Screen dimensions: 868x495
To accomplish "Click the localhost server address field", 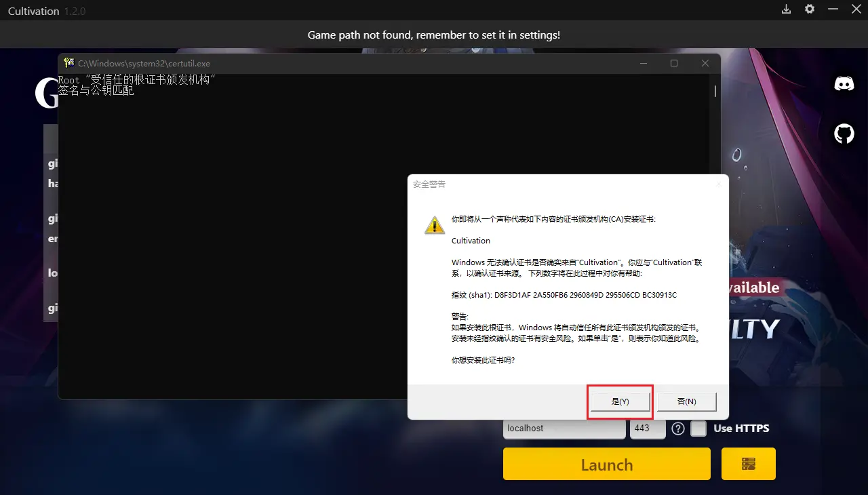I will tap(564, 428).
